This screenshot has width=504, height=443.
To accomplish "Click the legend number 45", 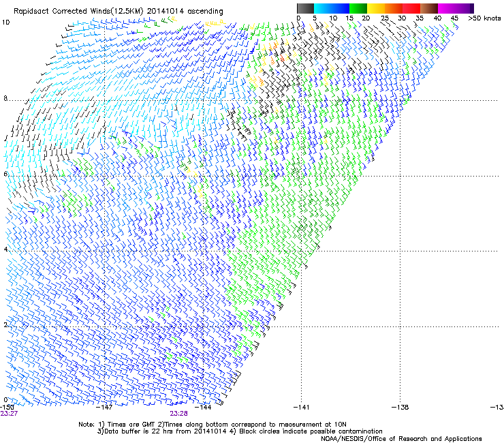I will pyautogui.click(x=454, y=18).
